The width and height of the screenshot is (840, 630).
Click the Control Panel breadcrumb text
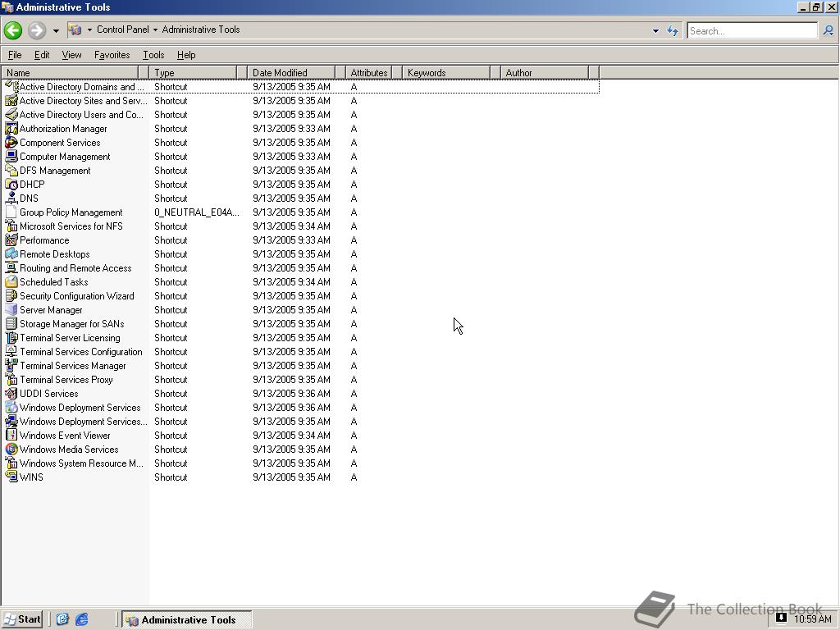click(x=123, y=30)
